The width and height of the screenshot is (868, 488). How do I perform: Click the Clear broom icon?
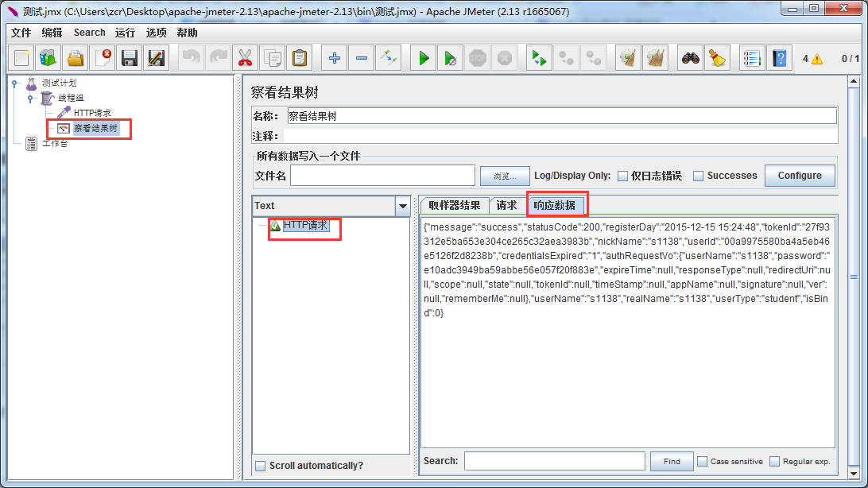[x=628, y=58]
